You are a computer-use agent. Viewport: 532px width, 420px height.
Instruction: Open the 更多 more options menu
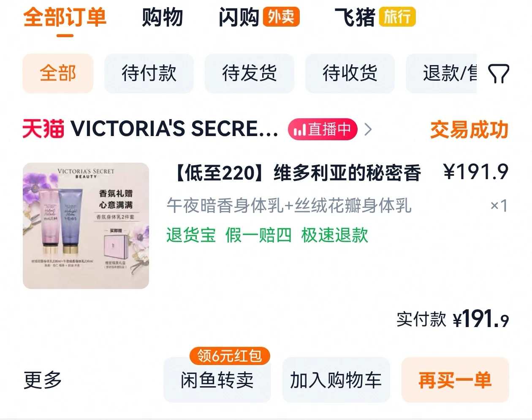click(x=43, y=380)
